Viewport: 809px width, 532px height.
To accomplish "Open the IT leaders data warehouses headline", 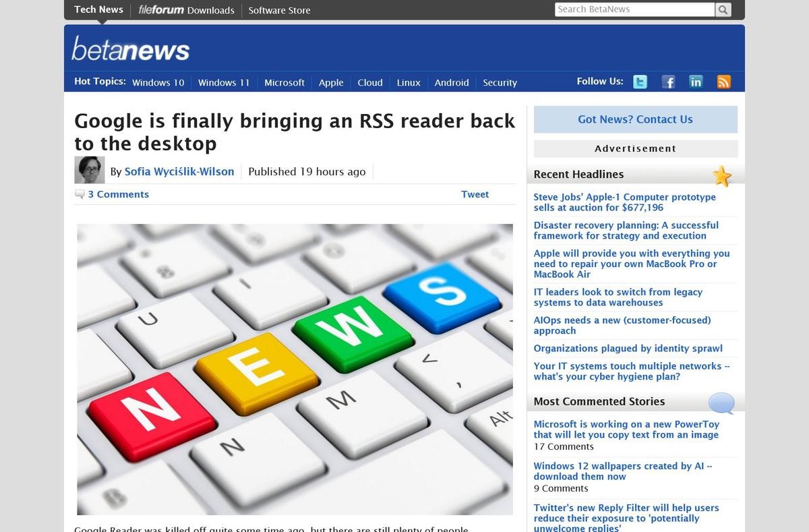I will pos(618,297).
